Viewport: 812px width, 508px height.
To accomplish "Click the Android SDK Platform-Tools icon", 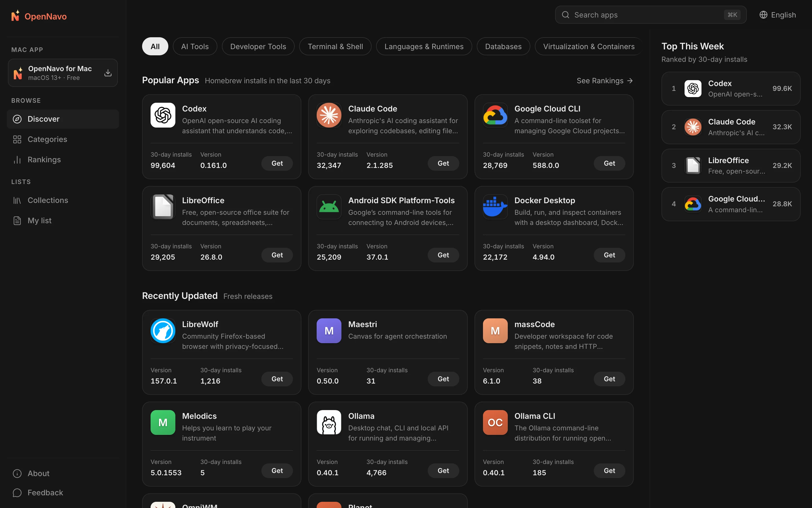I will tap(329, 207).
